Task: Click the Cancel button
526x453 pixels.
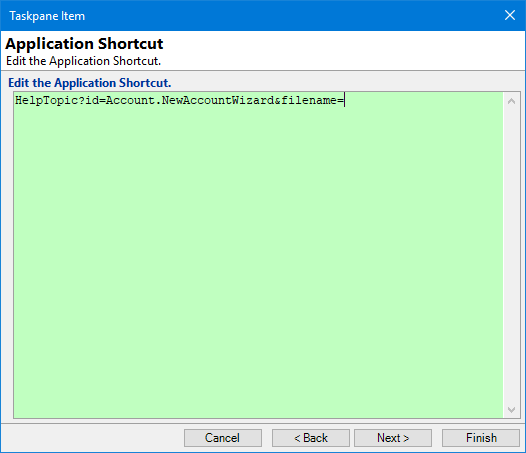Action: tap(223, 438)
